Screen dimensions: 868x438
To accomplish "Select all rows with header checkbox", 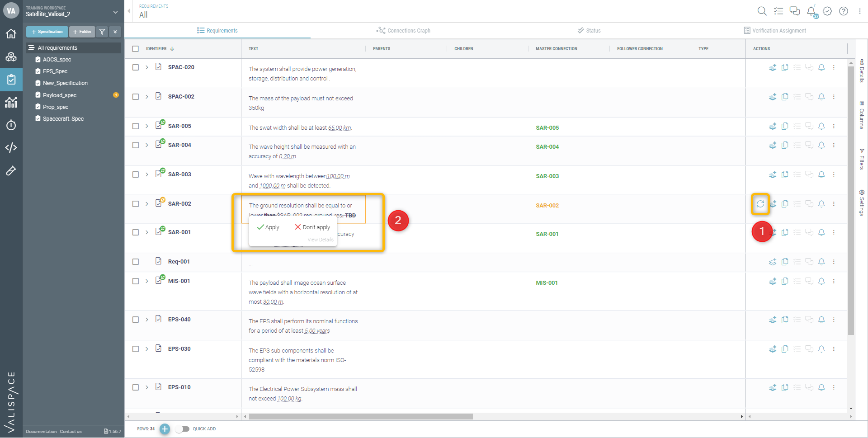I will click(x=136, y=49).
